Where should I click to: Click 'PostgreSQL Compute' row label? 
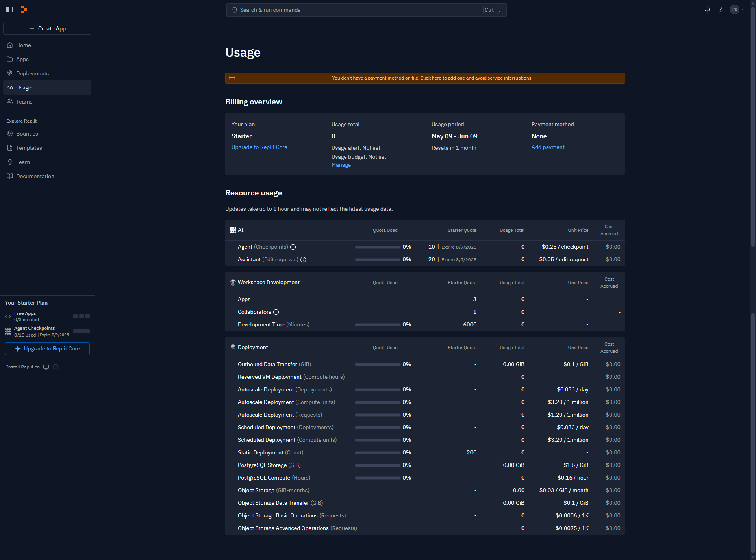pos(264,478)
